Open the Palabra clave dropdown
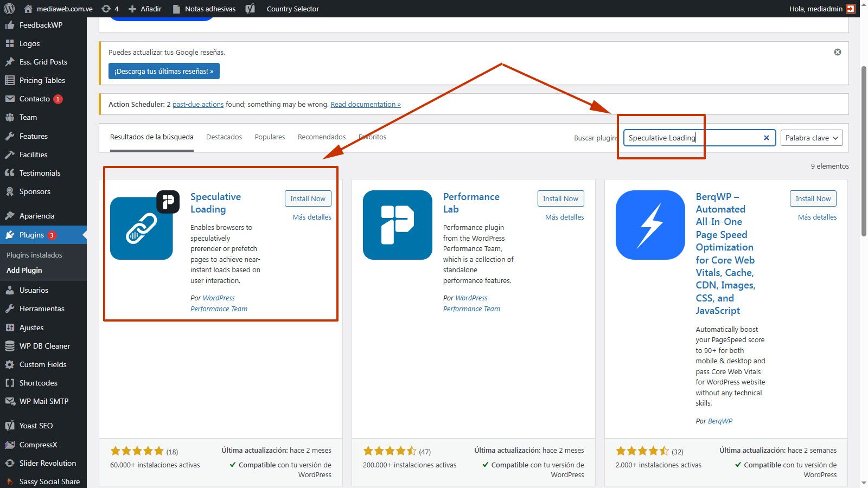 tap(812, 138)
